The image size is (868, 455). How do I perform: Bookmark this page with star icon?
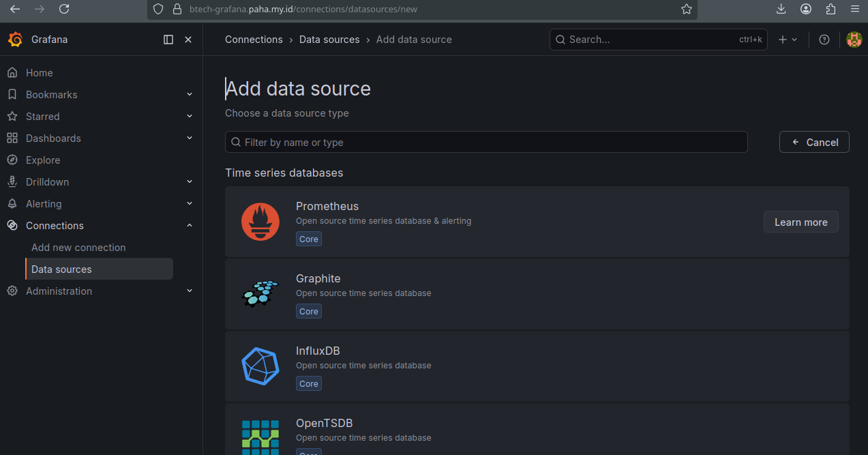point(687,9)
